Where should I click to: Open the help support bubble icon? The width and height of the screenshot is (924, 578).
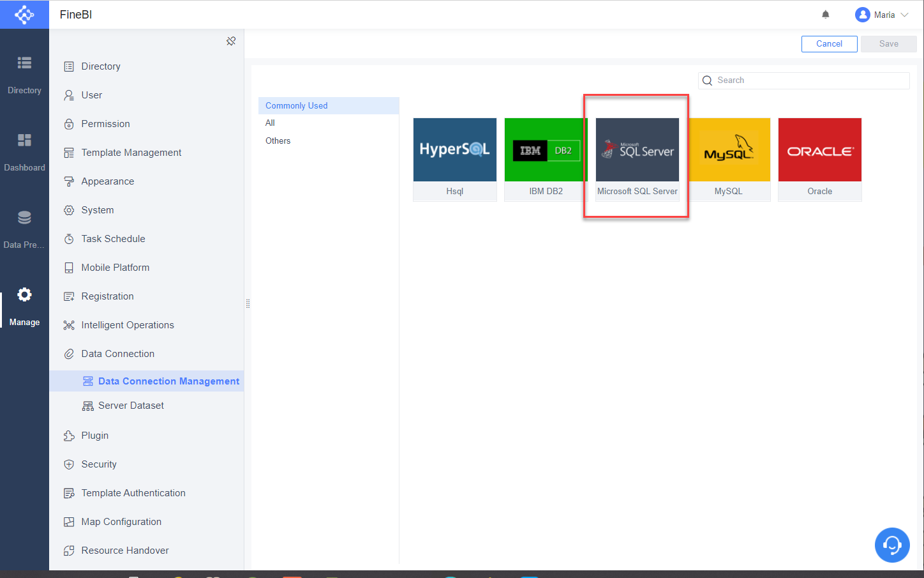[x=891, y=545]
